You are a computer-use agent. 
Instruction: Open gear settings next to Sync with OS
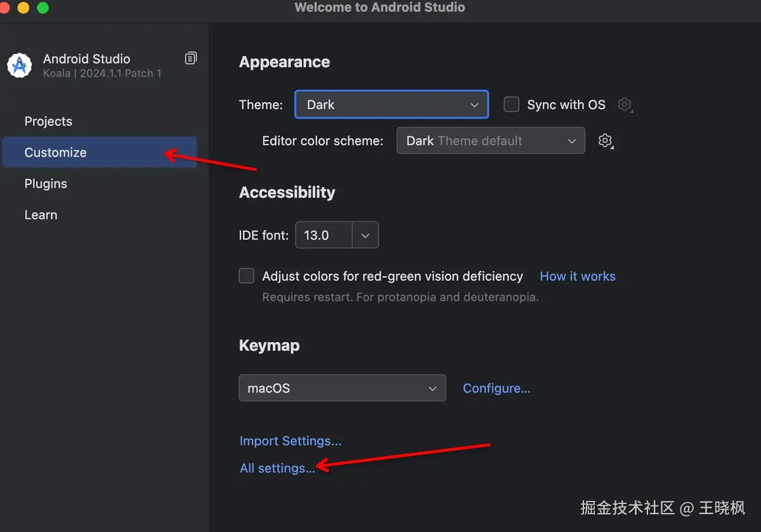(625, 105)
